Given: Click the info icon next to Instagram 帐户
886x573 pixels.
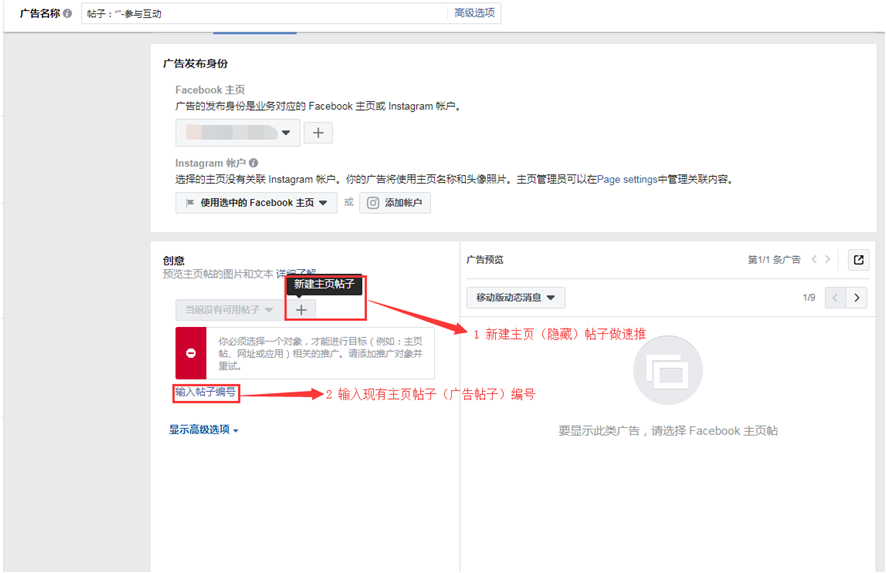Looking at the screenshot, I should [x=253, y=163].
